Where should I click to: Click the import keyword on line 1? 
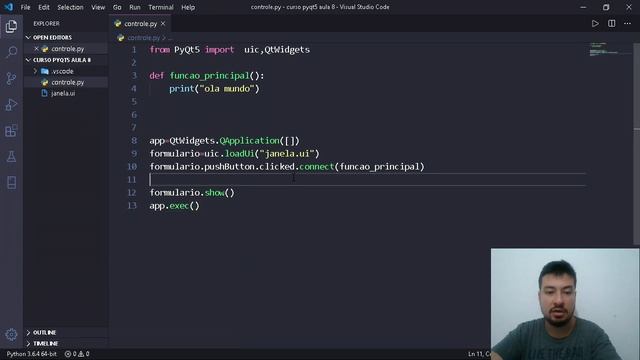(x=220, y=49)
